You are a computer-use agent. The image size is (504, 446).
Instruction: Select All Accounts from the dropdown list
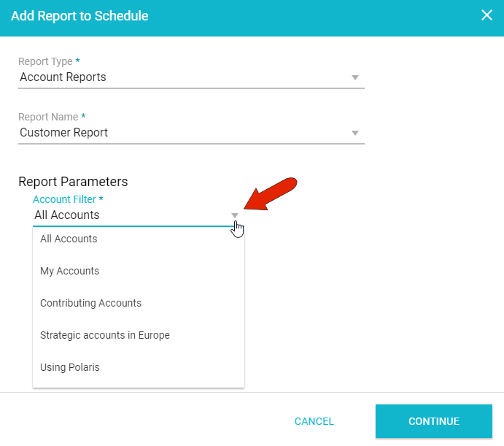click(69, 239)
